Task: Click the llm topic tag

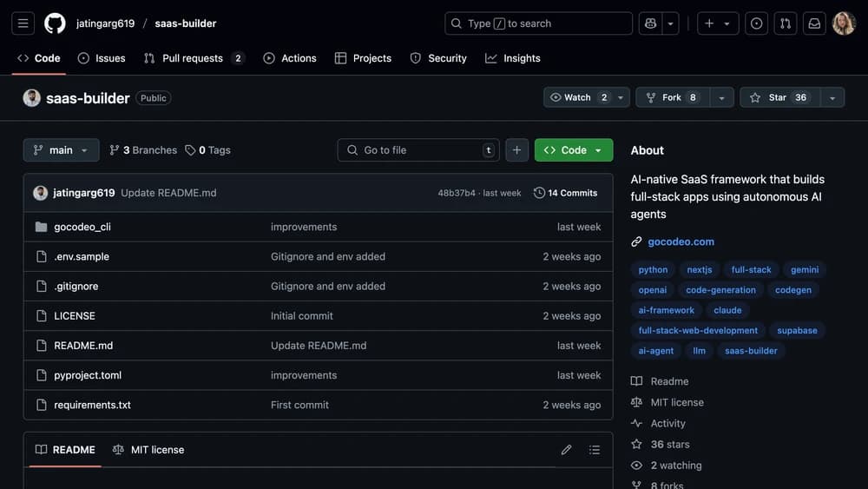Action: [x=699, y=351]
